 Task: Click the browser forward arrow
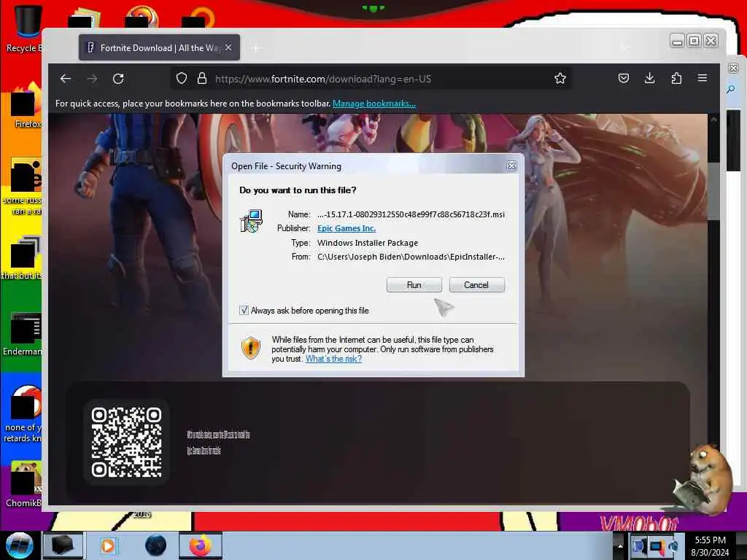(92, 79)
